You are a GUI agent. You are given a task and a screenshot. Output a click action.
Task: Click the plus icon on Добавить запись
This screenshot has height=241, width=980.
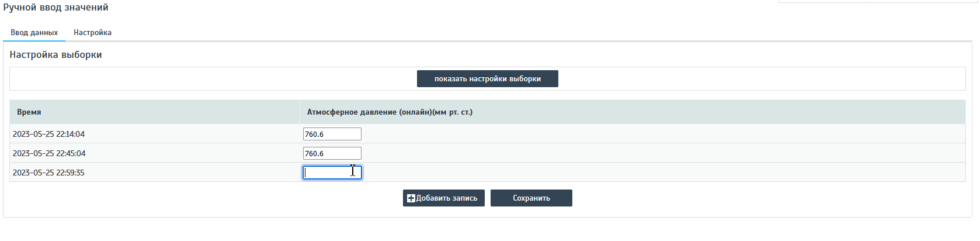pos(411,198)
